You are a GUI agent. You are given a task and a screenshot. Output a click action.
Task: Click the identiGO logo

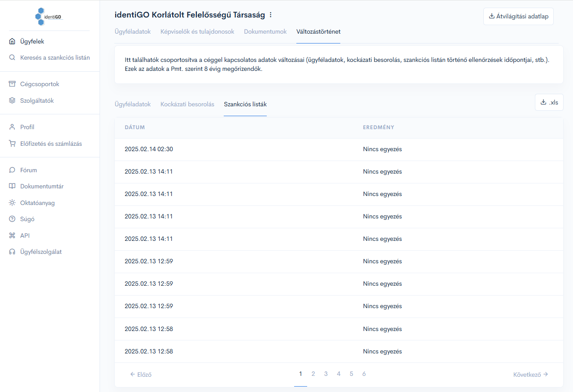click(49, 17)
